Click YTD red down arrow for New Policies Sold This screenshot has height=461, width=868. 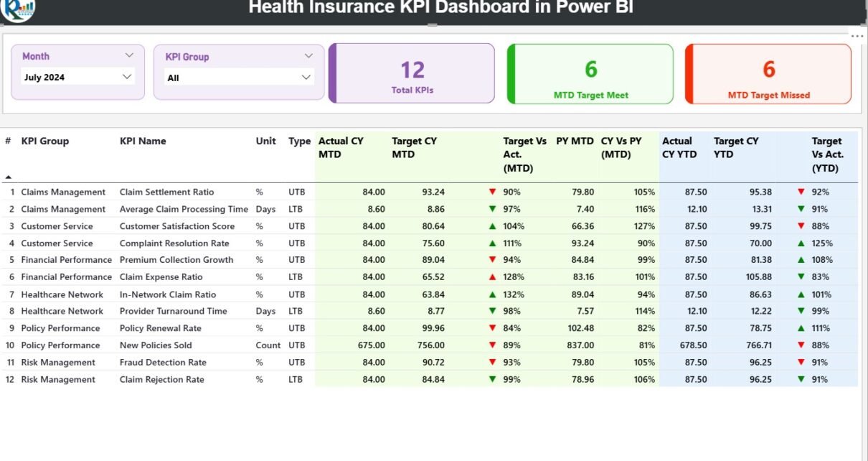801,345
